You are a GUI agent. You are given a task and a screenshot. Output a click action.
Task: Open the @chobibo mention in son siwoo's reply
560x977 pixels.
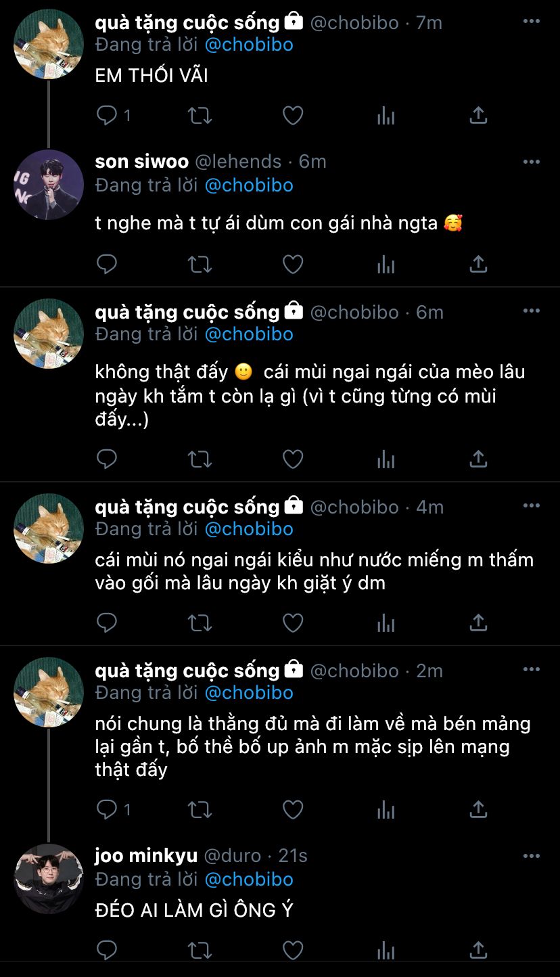click(249, 185)
